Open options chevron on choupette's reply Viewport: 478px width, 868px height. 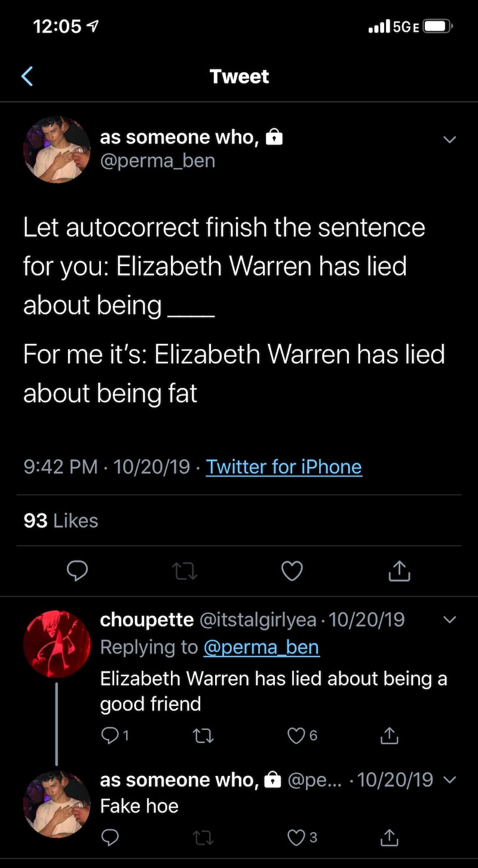[450, 620]
